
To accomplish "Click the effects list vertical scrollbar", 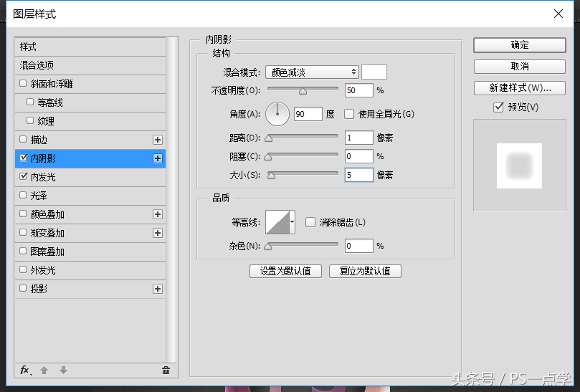I will coord(171,200).
